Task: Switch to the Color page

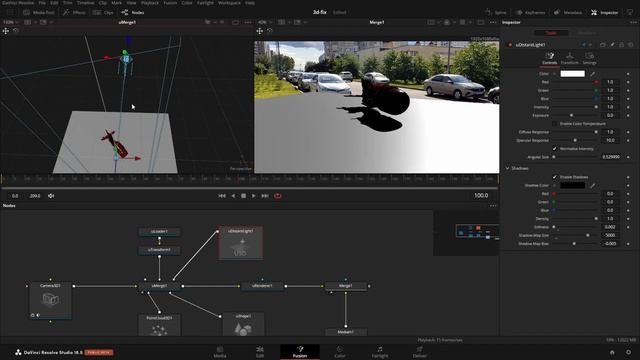Action: 340,352
